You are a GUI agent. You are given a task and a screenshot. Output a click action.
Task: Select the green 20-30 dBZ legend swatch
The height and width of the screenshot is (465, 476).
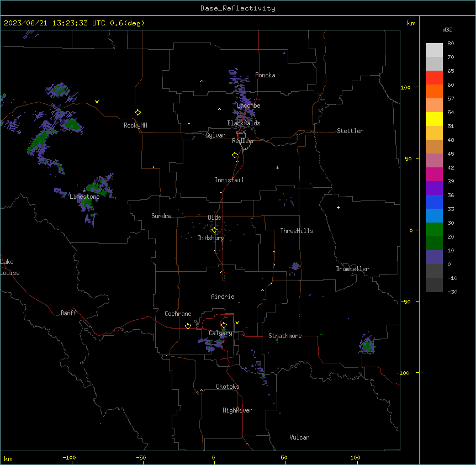coord(434,230)
